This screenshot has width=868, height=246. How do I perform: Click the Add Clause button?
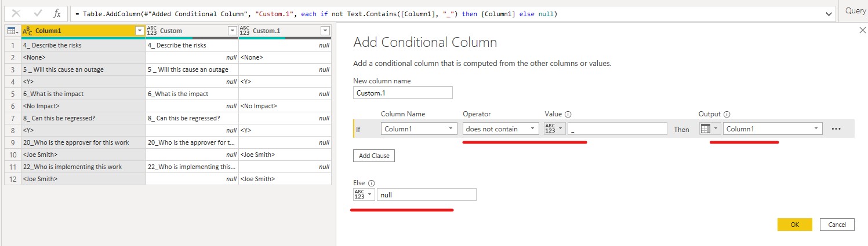tap(374, 156)
